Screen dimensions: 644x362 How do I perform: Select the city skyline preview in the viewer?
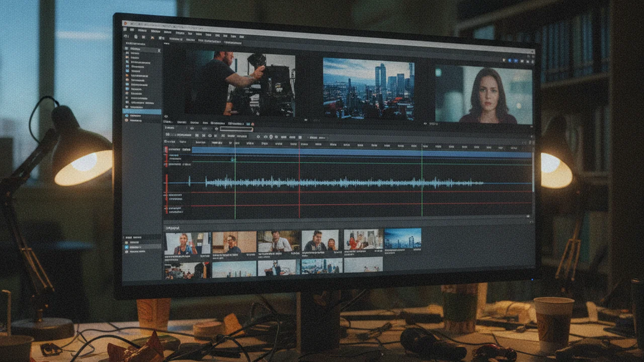(x=368, y=88)
